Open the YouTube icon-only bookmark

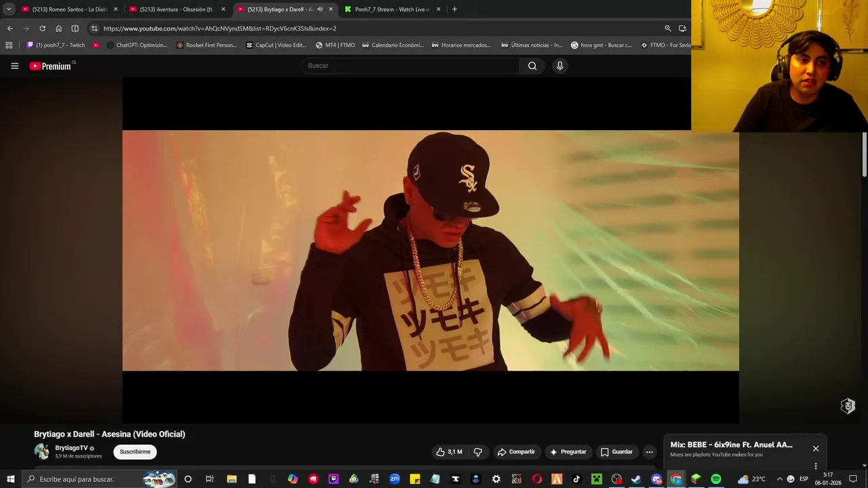96,45
